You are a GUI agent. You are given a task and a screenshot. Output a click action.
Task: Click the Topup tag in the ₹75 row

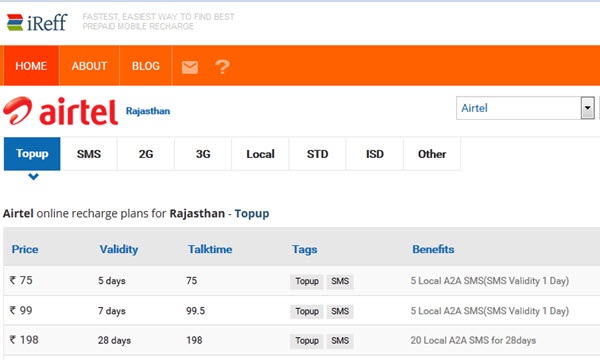tap(307, 281)
